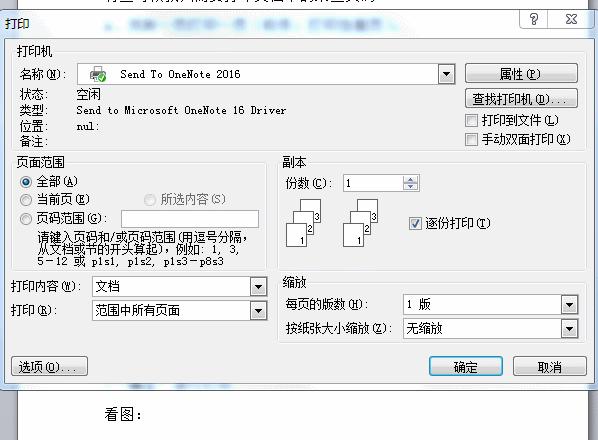The width and height of the screenshot is (598, 440).
Task: Click the Send to Microsoft OneNote 16 Driver text
Action: (x=181, y=110)
